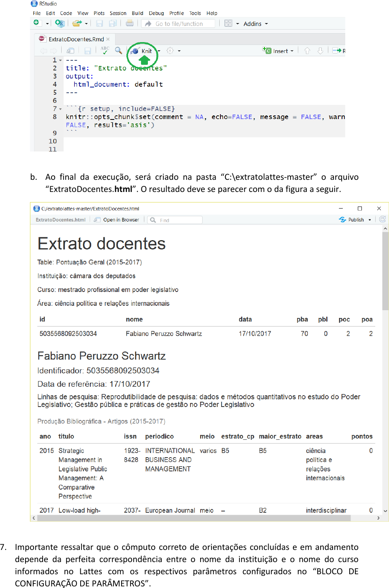Open the Debug menu

(156, 13)
